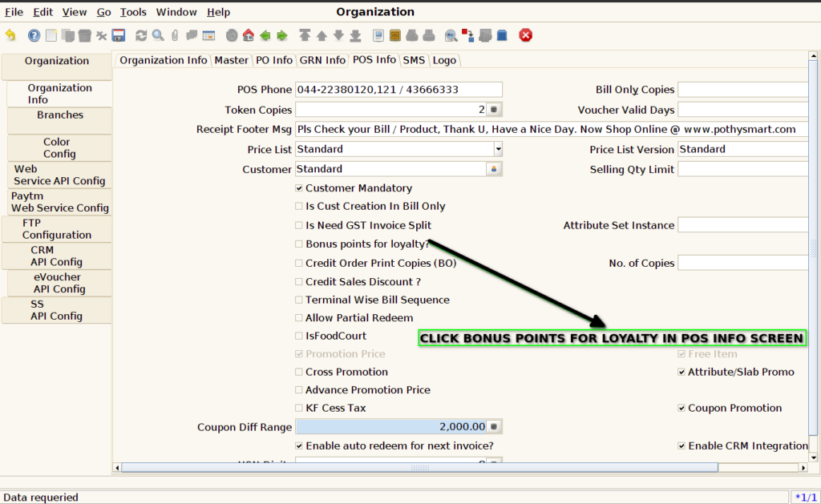Open the Tools menu

coord(133,12)
